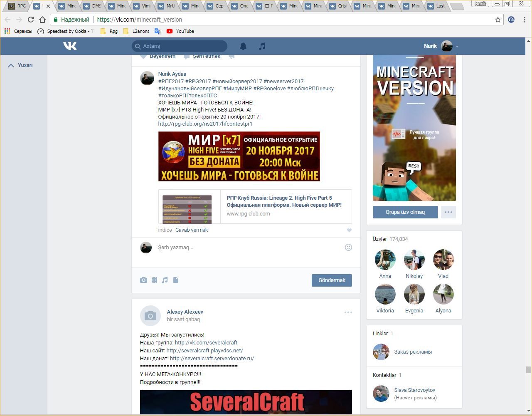Open the РПГ-Клуб Russia link preview title
This screenshot has height=416, width=532.
click(x=284, y=201)
